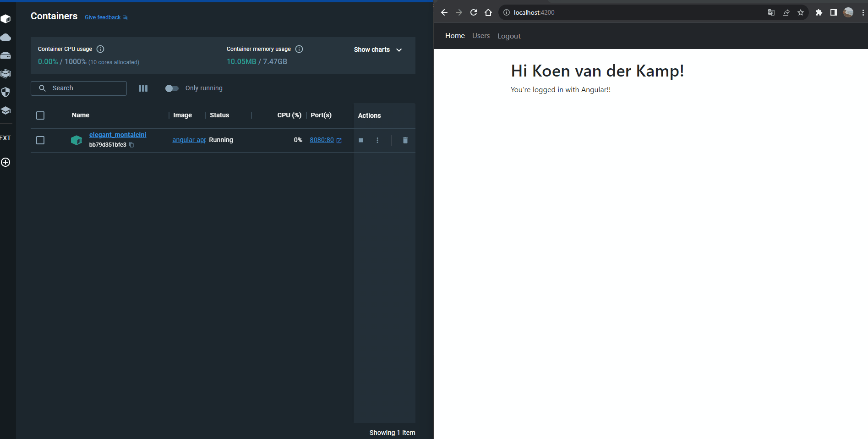Go back in browser
The width and height of the screenshot is (868, 439).
tap(444, 12)
